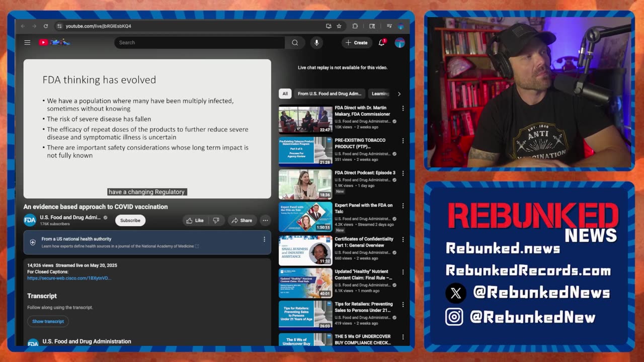Image resolution: width=644 pixels, height=362 pixels.
Task: Open options menu for FDA Direct Podcast video
Action: 403,173
